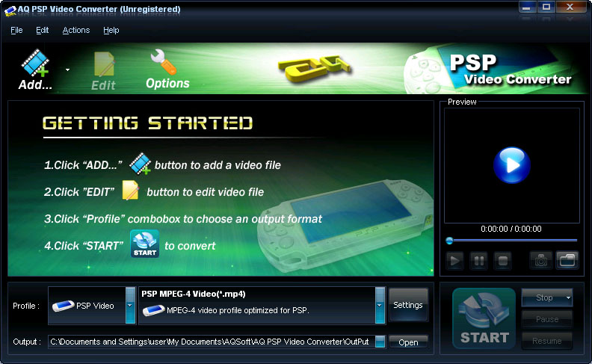Click the Stop button
The height and width of the screenshot is (364, 592).
544,297
